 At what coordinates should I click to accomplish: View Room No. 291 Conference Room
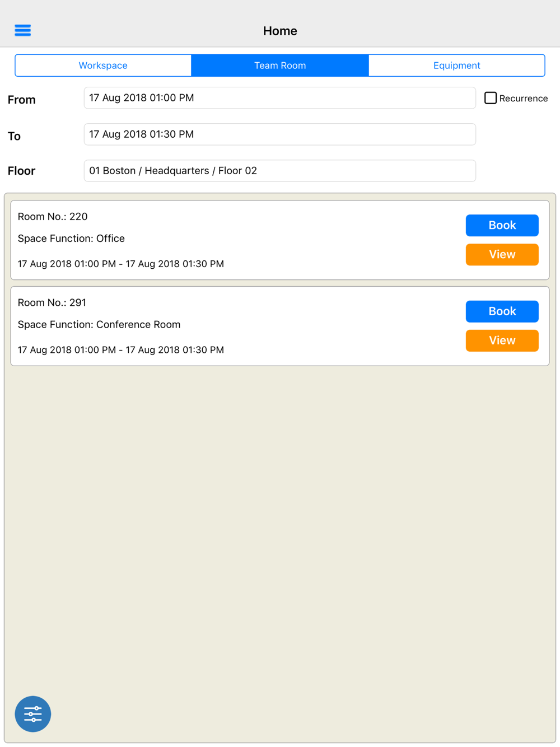[502, 340]
